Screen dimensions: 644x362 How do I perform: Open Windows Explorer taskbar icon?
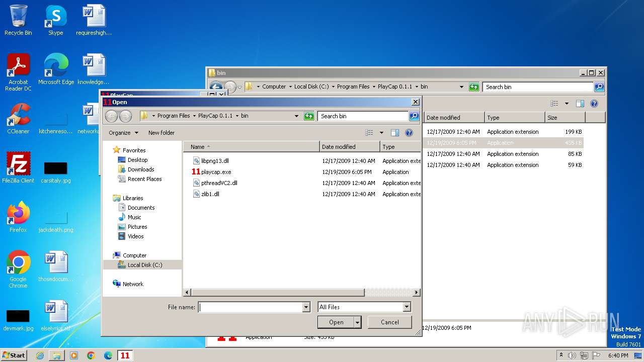57,355
